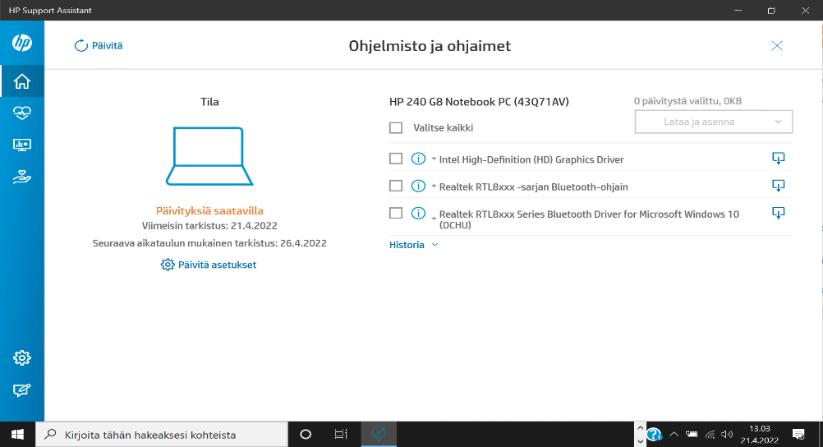Check the Realtek RTL8xxx -sarjan Bluetooth-ohjain box

click(x=396, y=186)
